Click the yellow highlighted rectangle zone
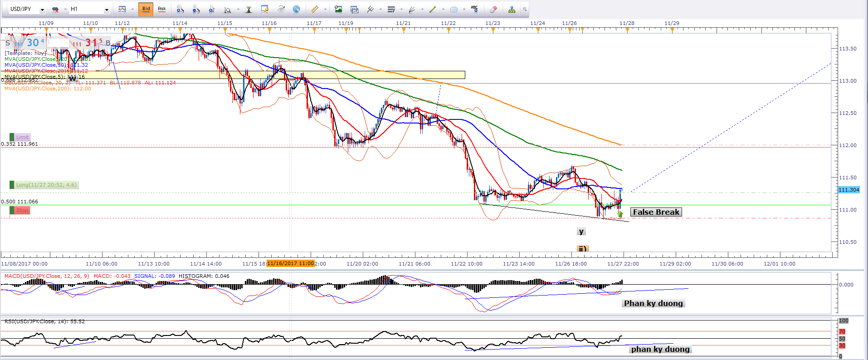 click(x=272, y=75)
